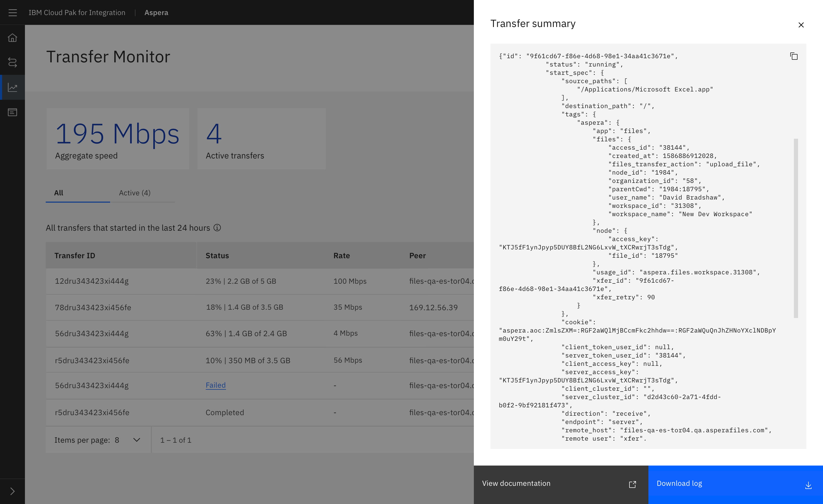The width and height of the screenshot is (823, 504).
Task: Click the Rate column header
Action: tap(341, 255)
